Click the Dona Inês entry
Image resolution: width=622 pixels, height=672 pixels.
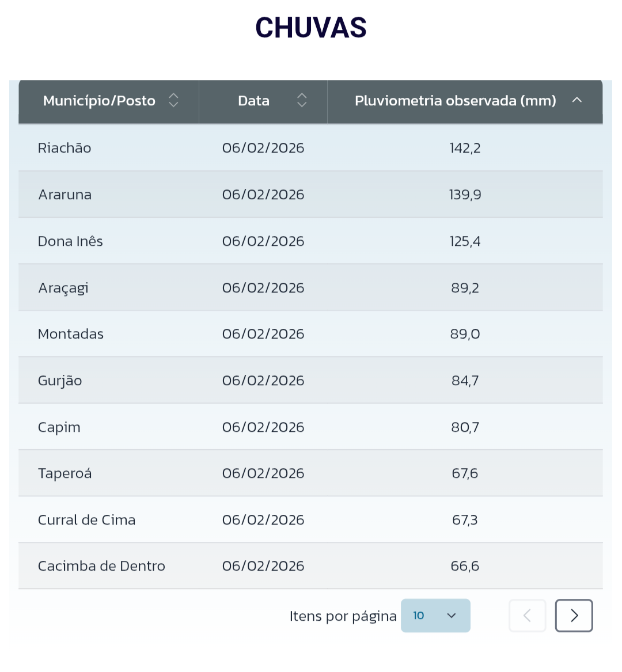pyautogui.click(x=70, y=241)
